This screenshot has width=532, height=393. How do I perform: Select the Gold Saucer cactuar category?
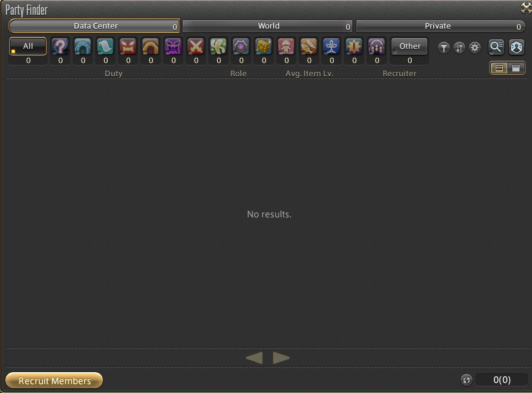click(218, 46)
